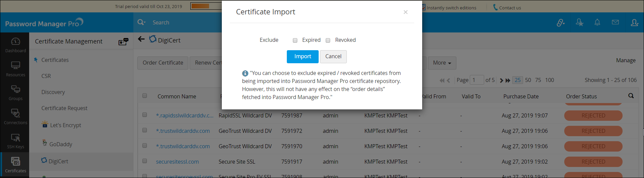644x178 pixels.
Task: Click the page number input field
Action: click(x=476, y=80)
